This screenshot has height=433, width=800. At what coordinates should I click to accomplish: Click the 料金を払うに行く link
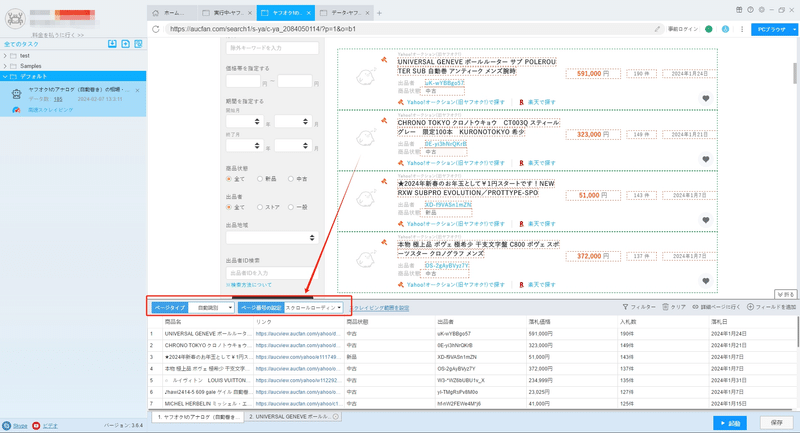[x=58, y=35]
